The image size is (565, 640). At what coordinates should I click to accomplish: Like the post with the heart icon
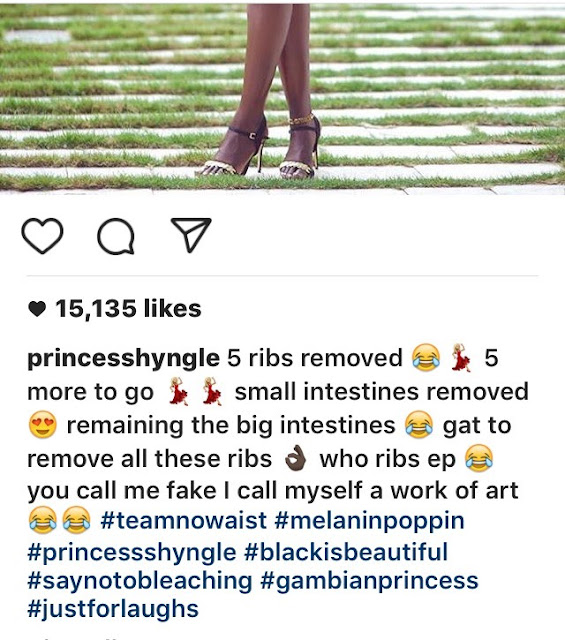click(42, 236)
